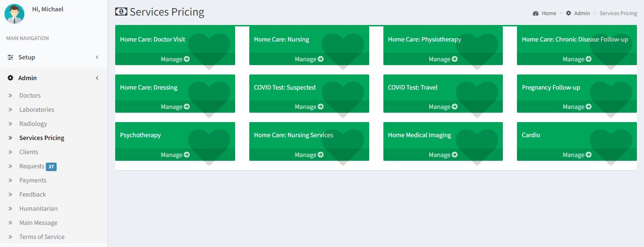Click heart icon on Pregnancy Follow-up card
Screen dimensions: 644x247
pos(611,99)
